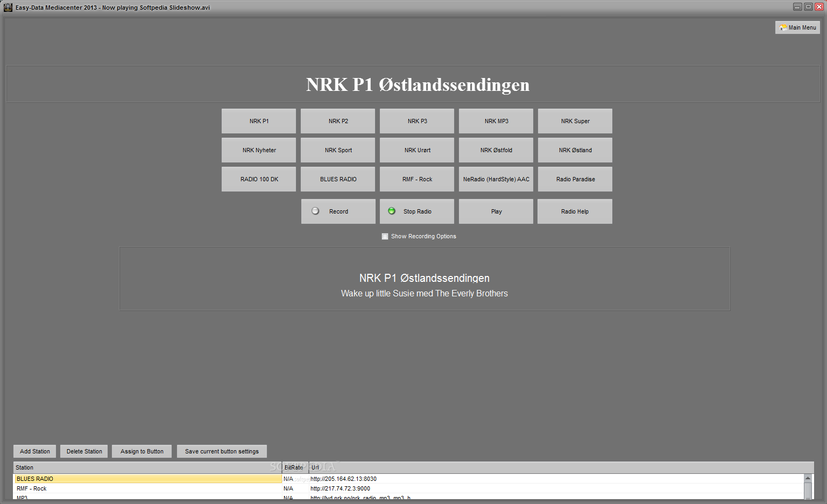The height and width of the screenshot is (504, 827).
Task: Sort list by the Station column header
Action: pos(147,467)
